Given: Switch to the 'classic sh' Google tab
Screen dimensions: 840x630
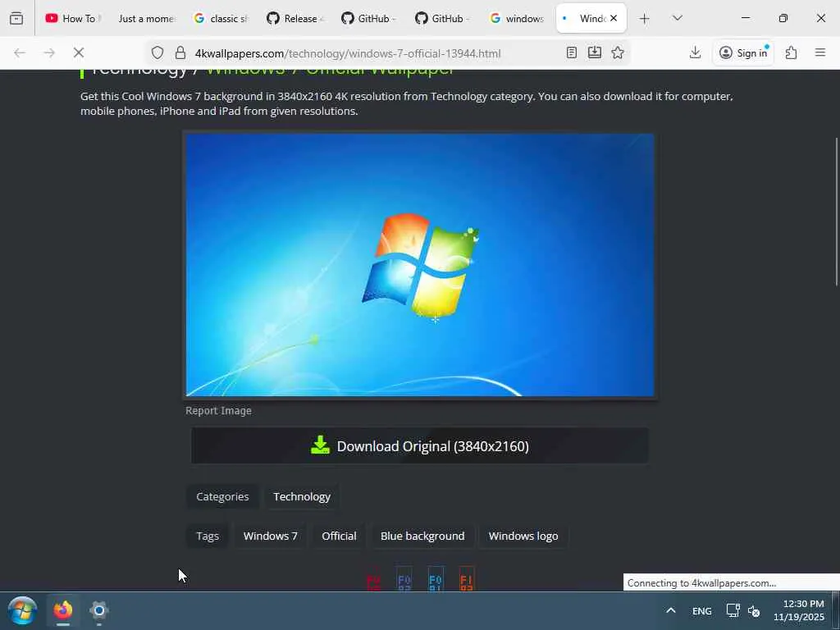Looking at the screenshot, I should 221,18.
